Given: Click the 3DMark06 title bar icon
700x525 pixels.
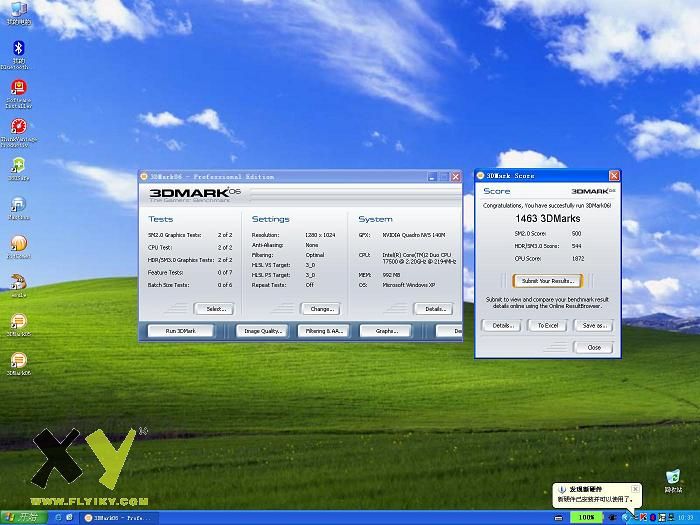Looking at the screenshot, I should [x=144, y=177].
